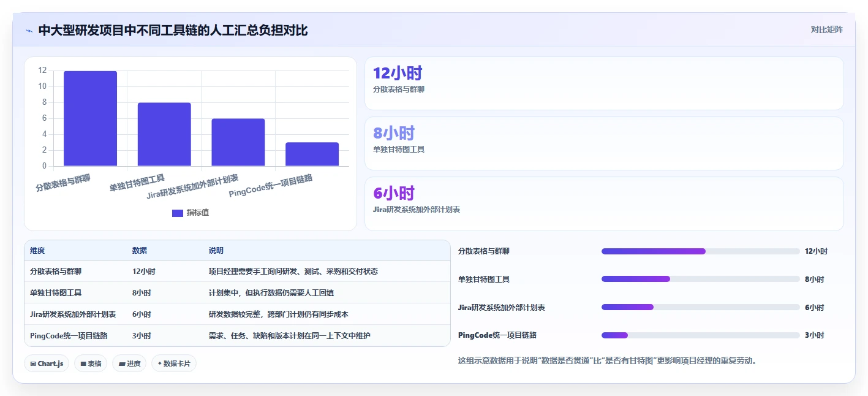868x396 pixels.
Task: Select table cell 单独甘特图工具
Action: point(56,293)
